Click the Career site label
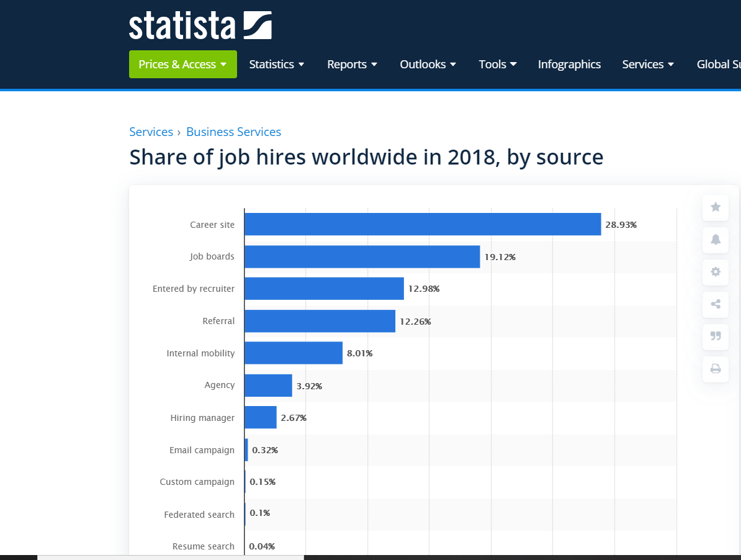 [x=212, y=225]
